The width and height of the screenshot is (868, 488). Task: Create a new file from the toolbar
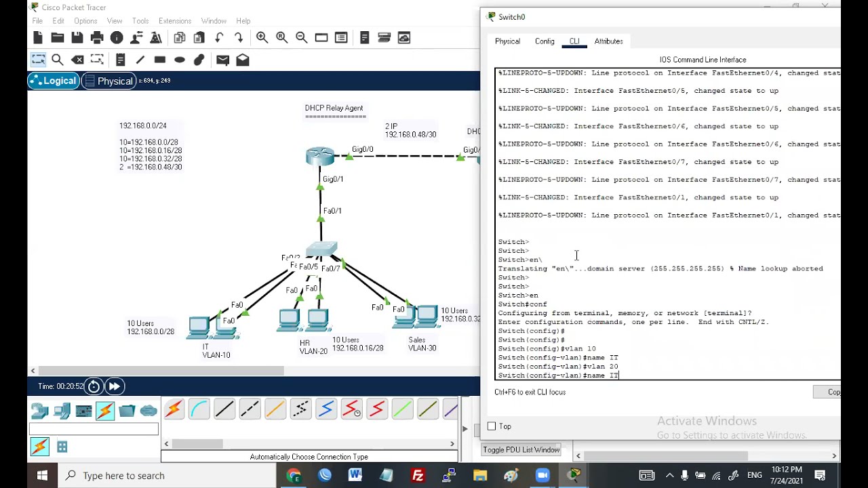coord(38,38)
